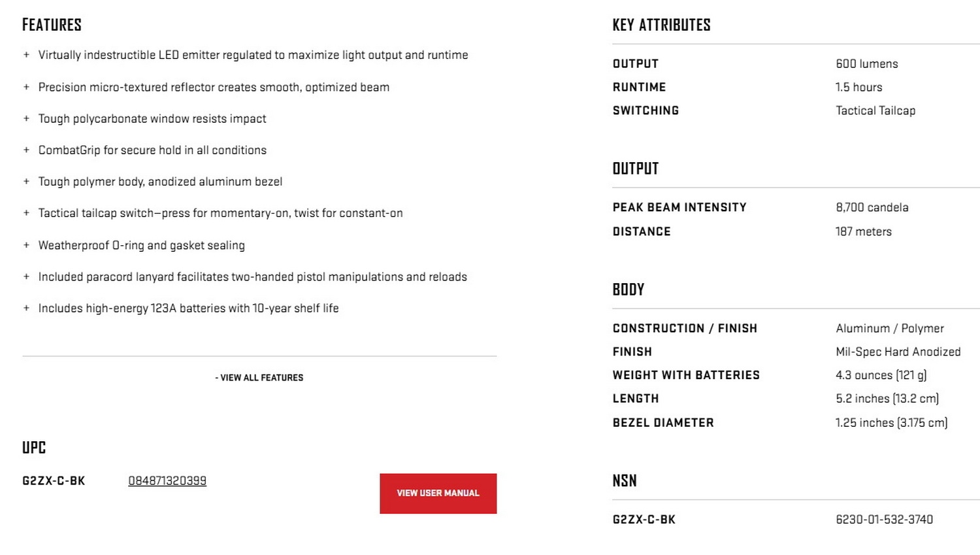
Task: Click the plus bullet next to CombatGrip feature
Action: tap(26, 150)
